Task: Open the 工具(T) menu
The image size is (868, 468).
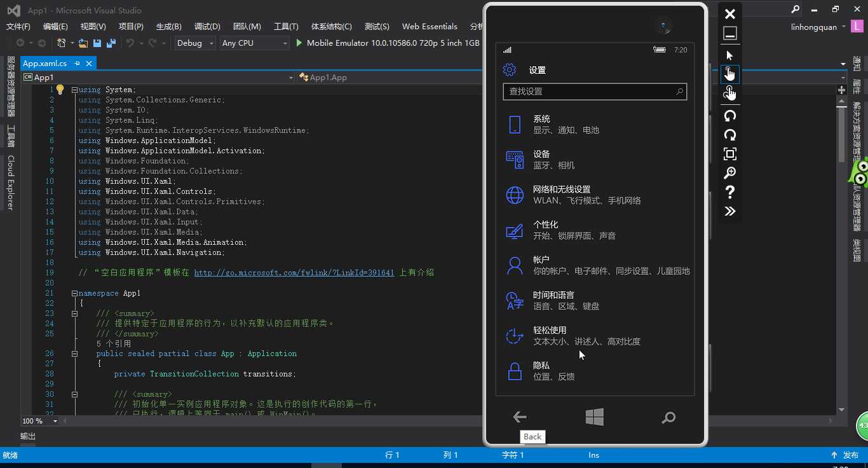Action: tap(286, 27)
